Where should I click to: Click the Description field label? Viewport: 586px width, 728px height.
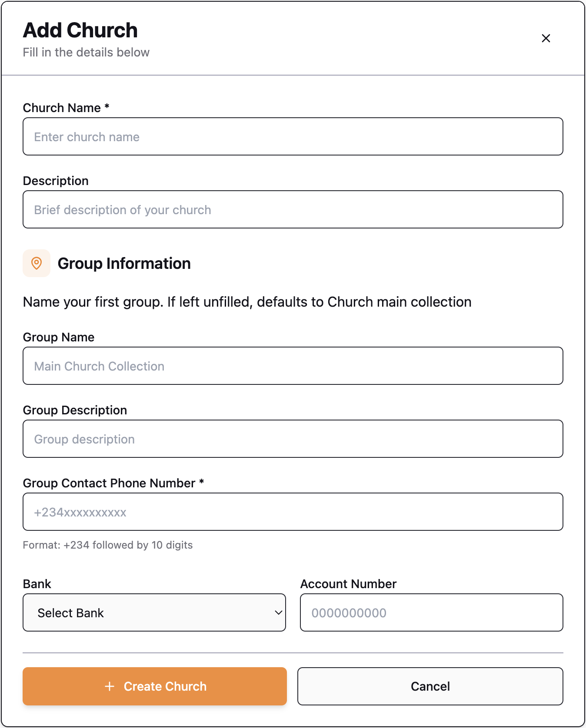pos(56,181)
